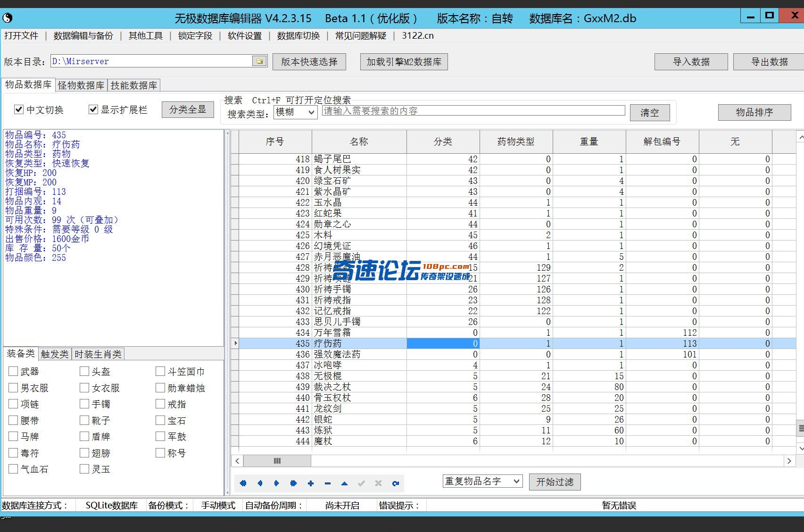Click 分类全显 button

click(188, 109)
